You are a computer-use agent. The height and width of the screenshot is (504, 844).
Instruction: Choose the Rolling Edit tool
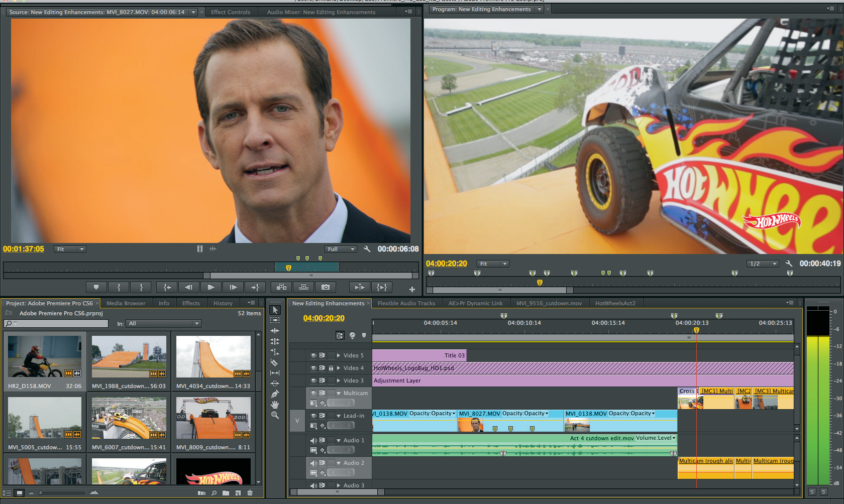pyautogui.click(x=275, y=341)
